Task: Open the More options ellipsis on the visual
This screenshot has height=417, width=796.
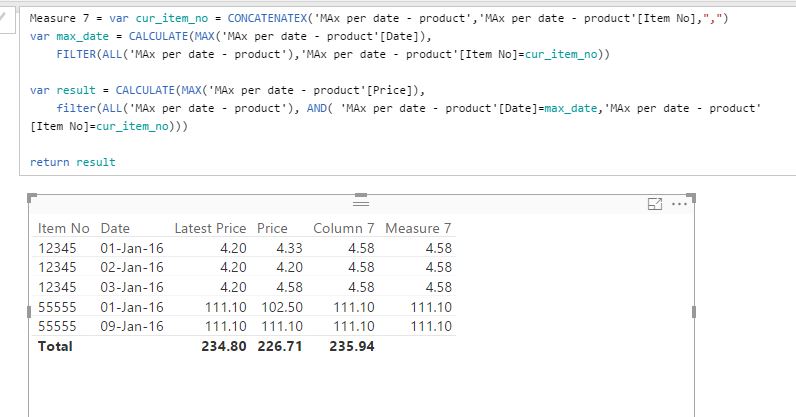Action: click(x=679, y=204)
